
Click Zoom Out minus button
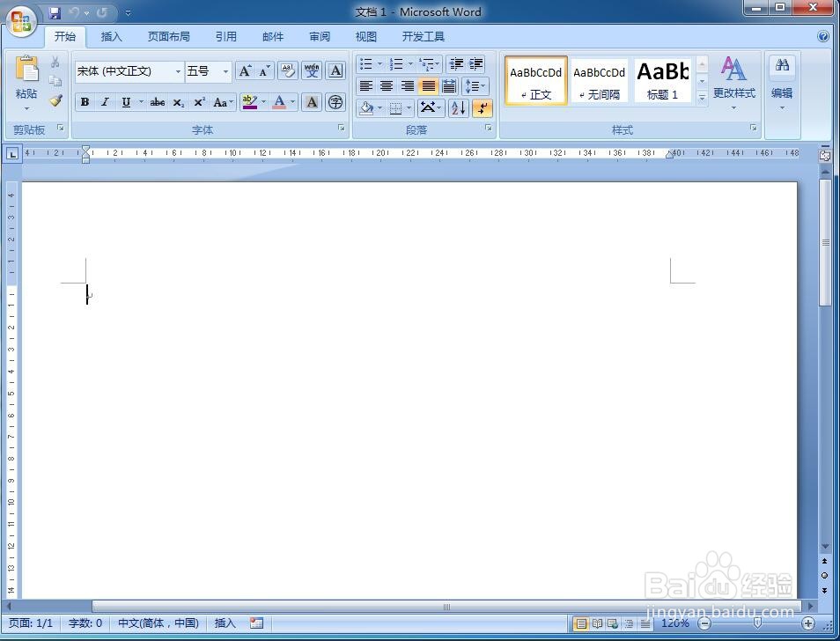tap(704, 623)
